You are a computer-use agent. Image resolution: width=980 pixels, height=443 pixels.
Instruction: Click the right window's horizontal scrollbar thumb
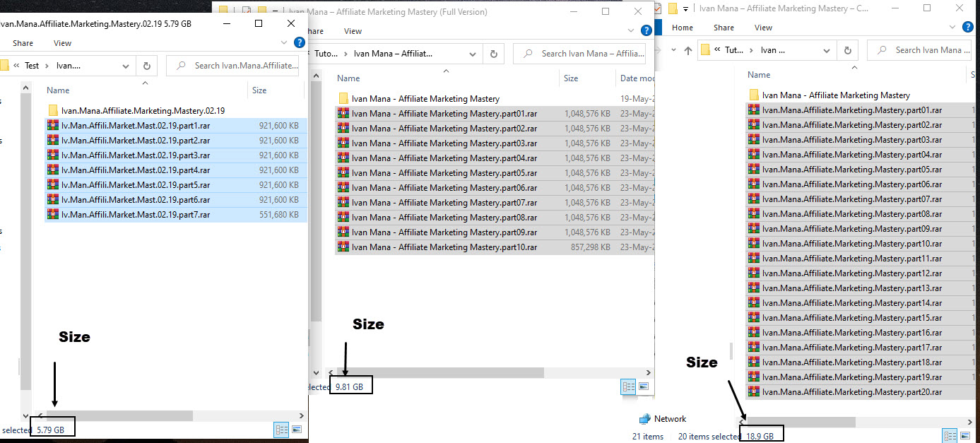pos(801,422)
